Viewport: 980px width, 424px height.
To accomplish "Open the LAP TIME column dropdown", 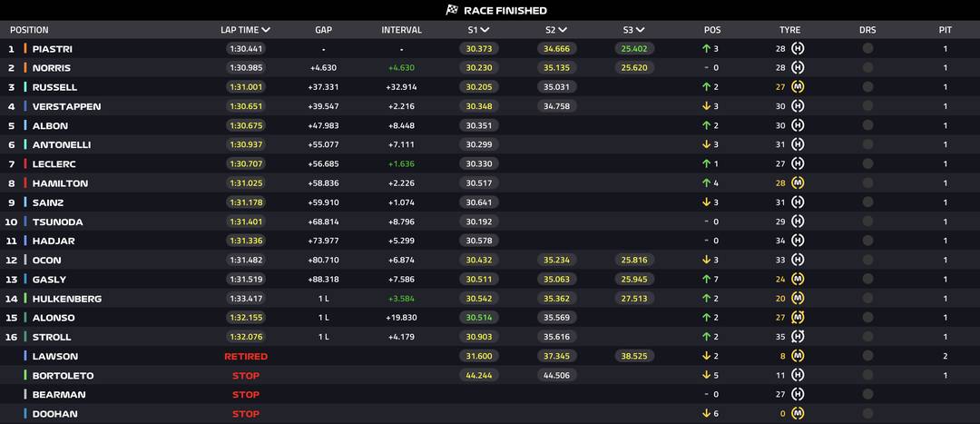I will click(245, 29).
